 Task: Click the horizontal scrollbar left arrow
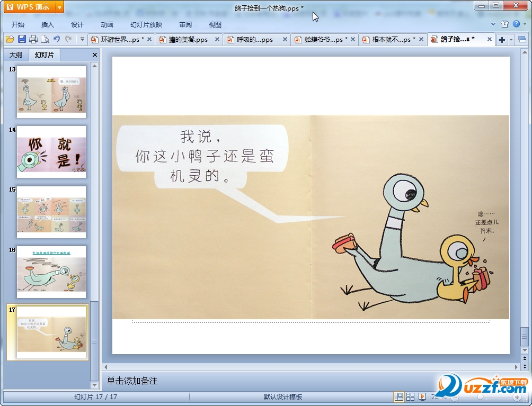[x=106, y=367]
